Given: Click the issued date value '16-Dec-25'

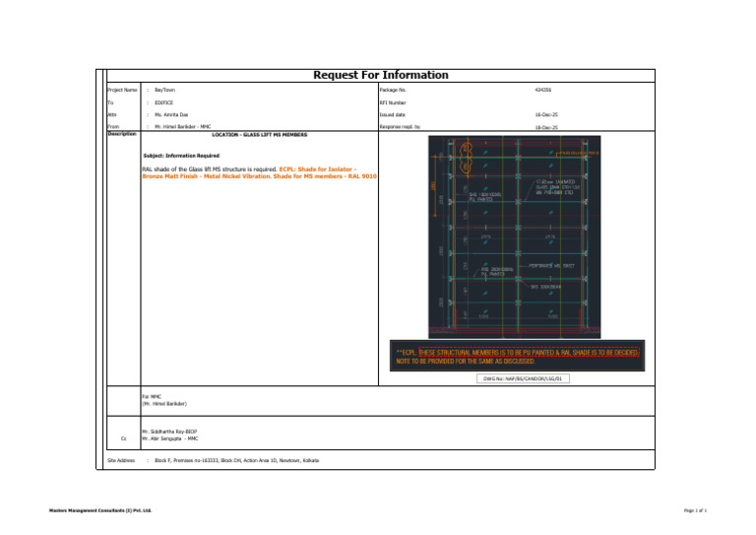Looking at the screenshot, I should pyautogui.click(x=546, y=115).
